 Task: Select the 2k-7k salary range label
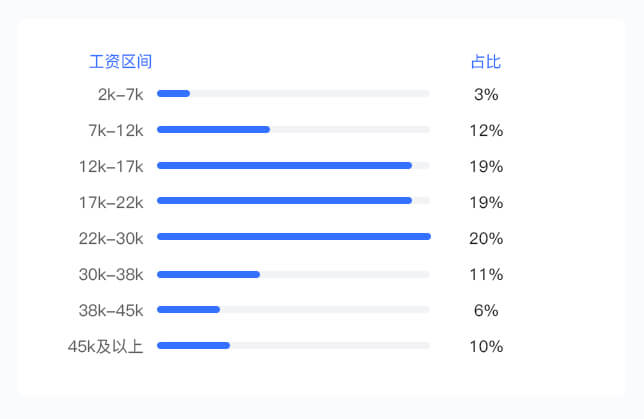coord(120,94)
